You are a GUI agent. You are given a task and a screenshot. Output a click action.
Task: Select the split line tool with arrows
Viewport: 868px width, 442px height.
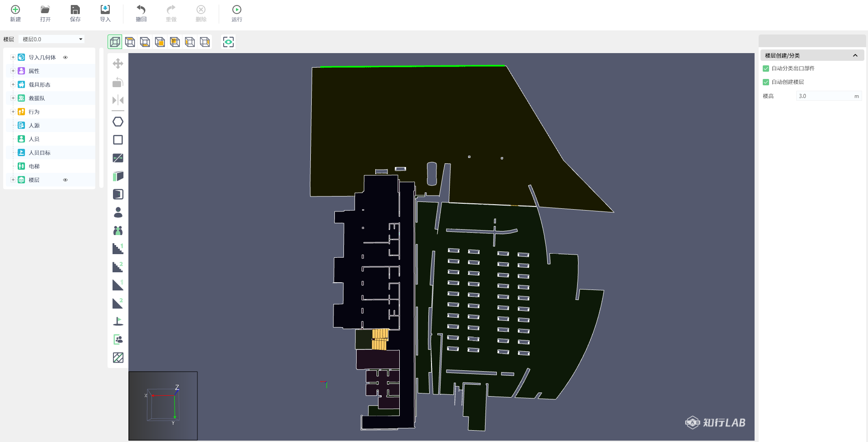118,158
